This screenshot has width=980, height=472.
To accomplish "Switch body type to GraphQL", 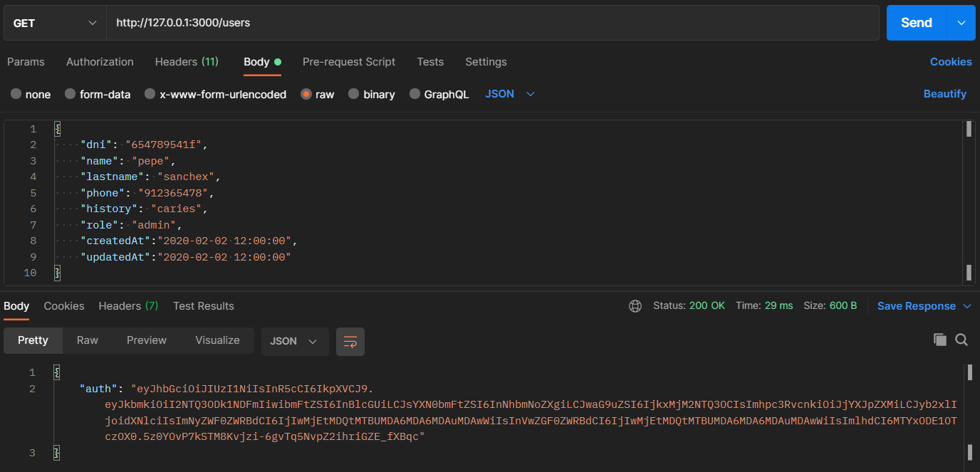I will (439, 94).
